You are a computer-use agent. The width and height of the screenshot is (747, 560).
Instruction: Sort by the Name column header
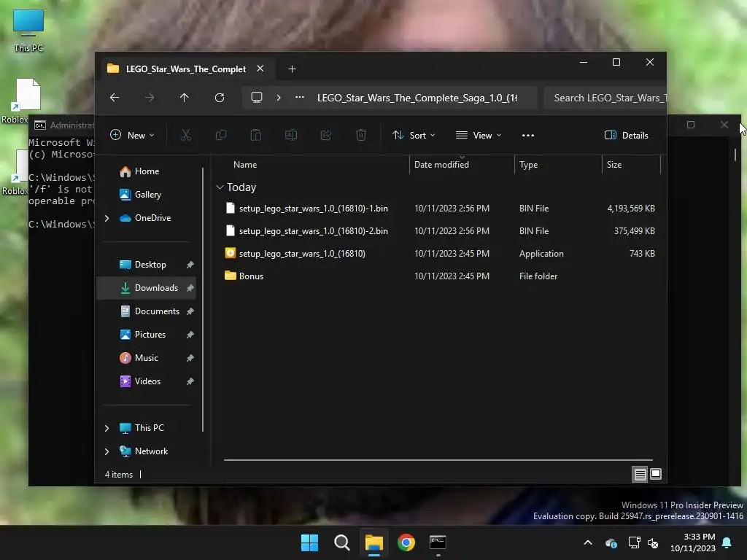click(x=245, y=165)
